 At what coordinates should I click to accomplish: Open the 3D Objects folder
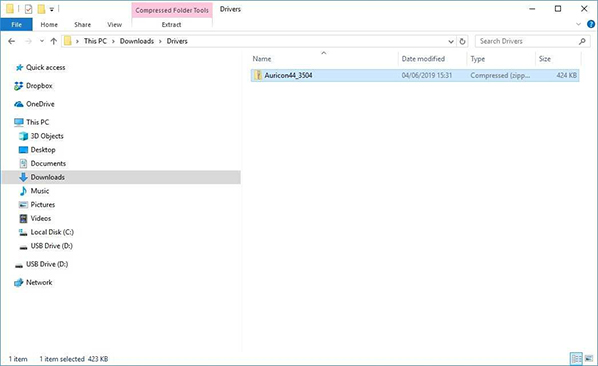tap(47, 136)
